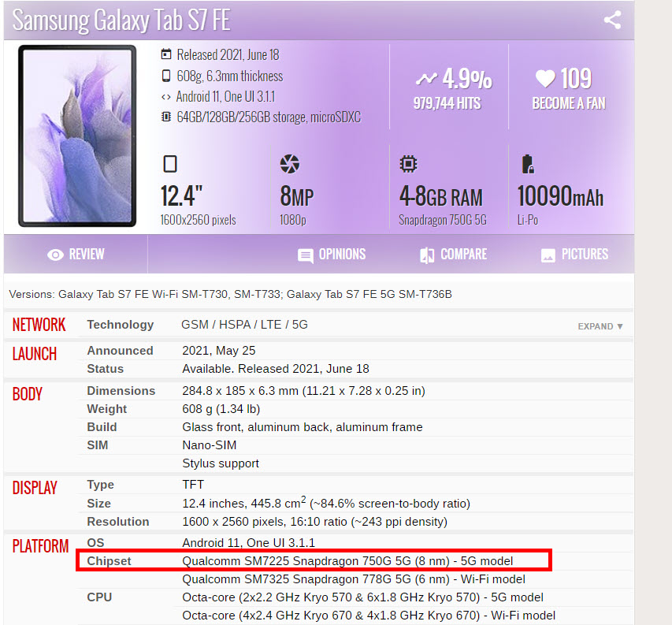672x625 pixels.
Task: Click the OS code brackets icon
Action: click(166, 97)
